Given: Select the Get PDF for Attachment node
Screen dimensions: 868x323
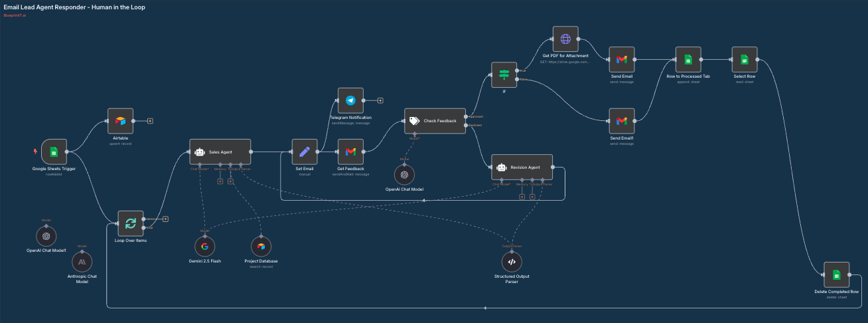Looking at the screenshot, I should click(x=565, y=39).
